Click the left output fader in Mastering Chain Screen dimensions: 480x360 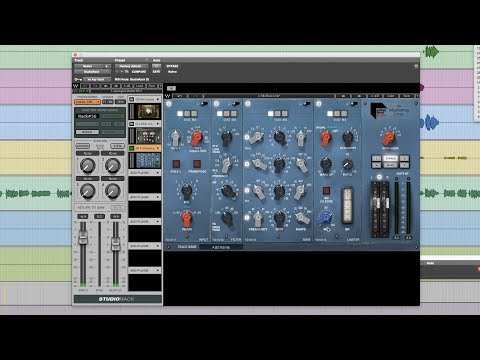377,202
